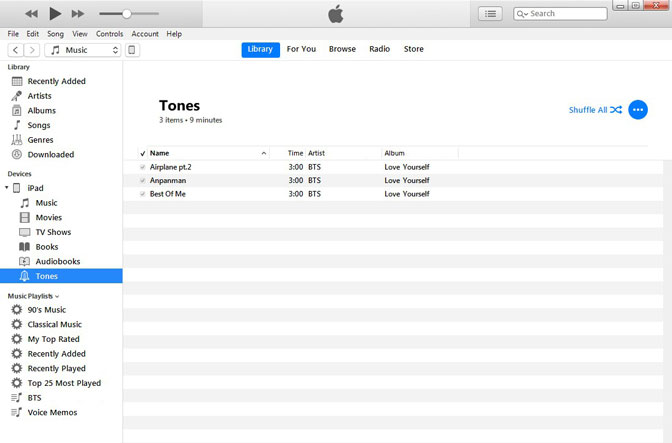Screen dimensions: 672x443
Task: Collapse the Music Playlists section chevron
Action: coord(57,296)
